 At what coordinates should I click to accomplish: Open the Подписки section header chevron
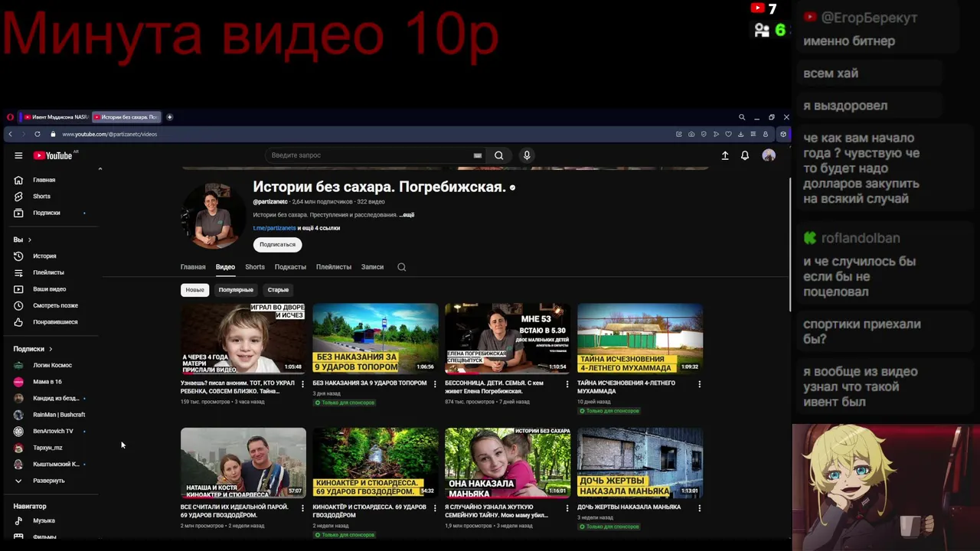click(x=51, y=349)
